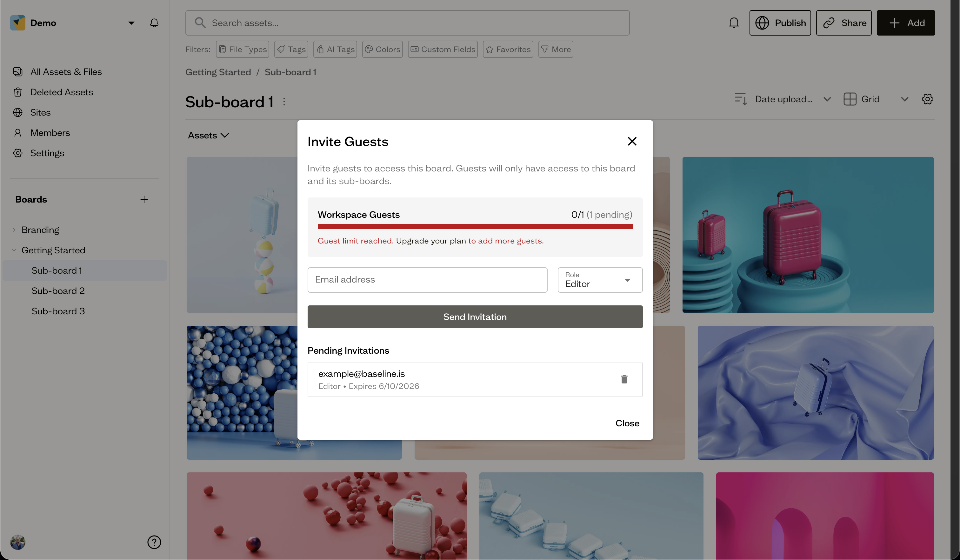Open the Role dropdown set to Editor
This screenshot has width=960, height=560.
[600, 280]
